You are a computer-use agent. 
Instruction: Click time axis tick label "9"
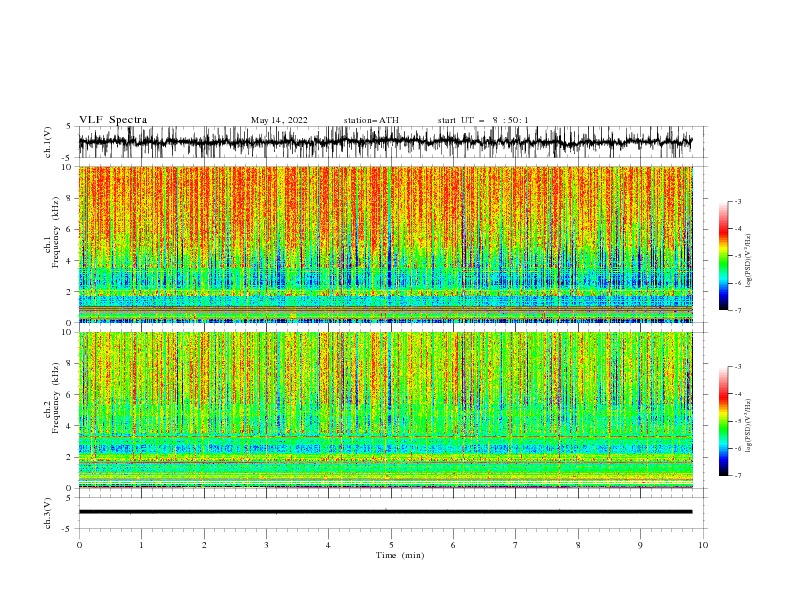coord(640,545)
